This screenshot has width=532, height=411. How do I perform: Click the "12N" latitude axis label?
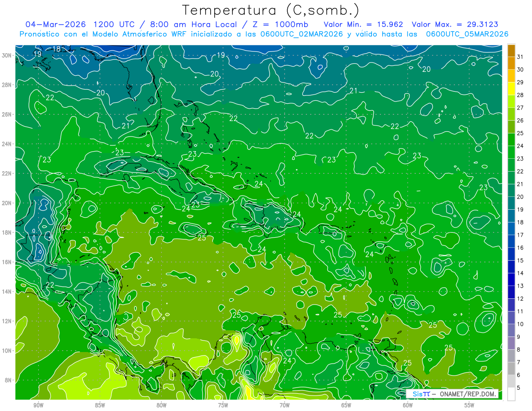pyautogui.click(x=8, y=321)
